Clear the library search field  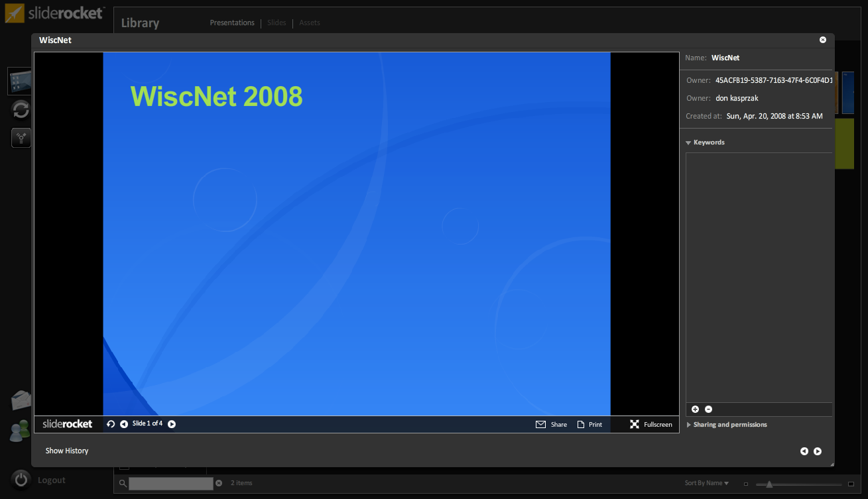point(219,483)
